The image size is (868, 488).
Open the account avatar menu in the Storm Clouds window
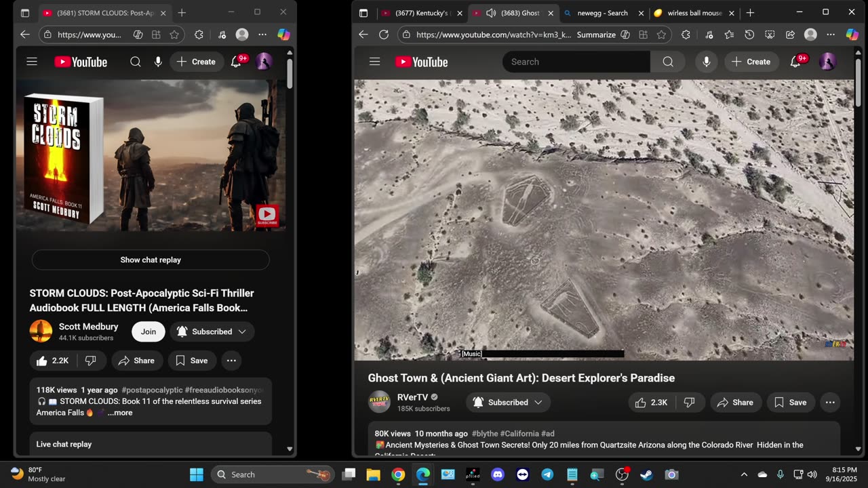(x=264, y=62)
